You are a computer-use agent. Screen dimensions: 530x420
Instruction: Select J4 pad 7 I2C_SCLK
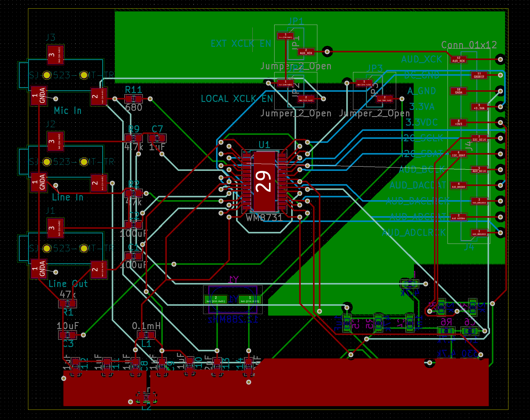tap(479, 138)
